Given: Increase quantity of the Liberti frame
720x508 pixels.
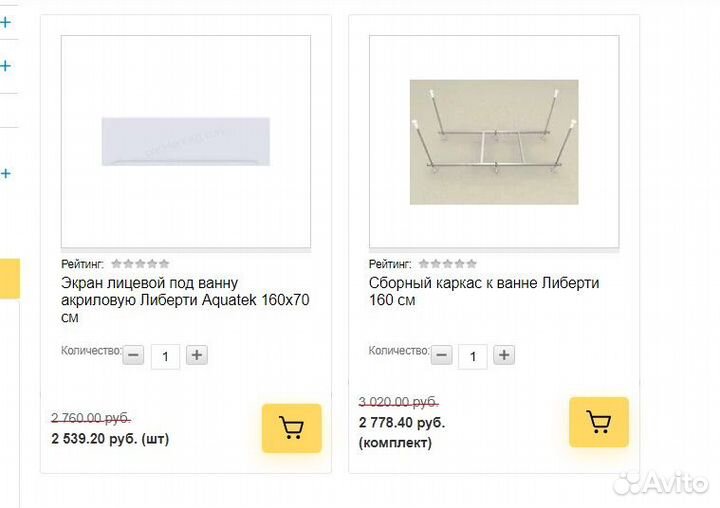Looking at the screenshot, I should click(x=505, y=355).
